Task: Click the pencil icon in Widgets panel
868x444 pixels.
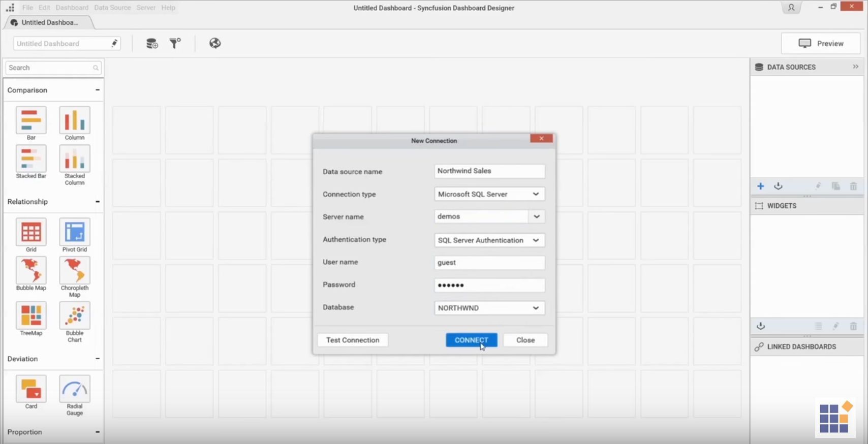Action: (836, 326)
